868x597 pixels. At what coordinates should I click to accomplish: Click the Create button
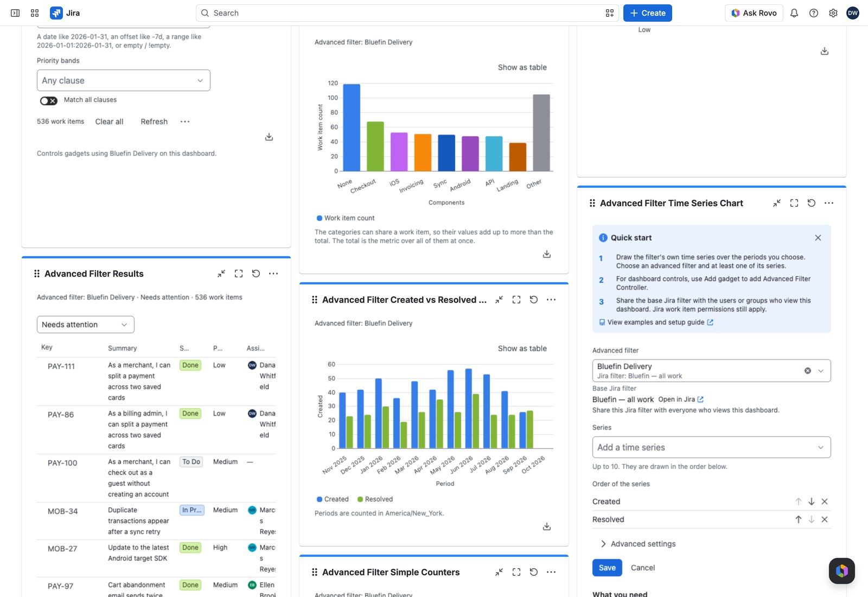(648, 13)
